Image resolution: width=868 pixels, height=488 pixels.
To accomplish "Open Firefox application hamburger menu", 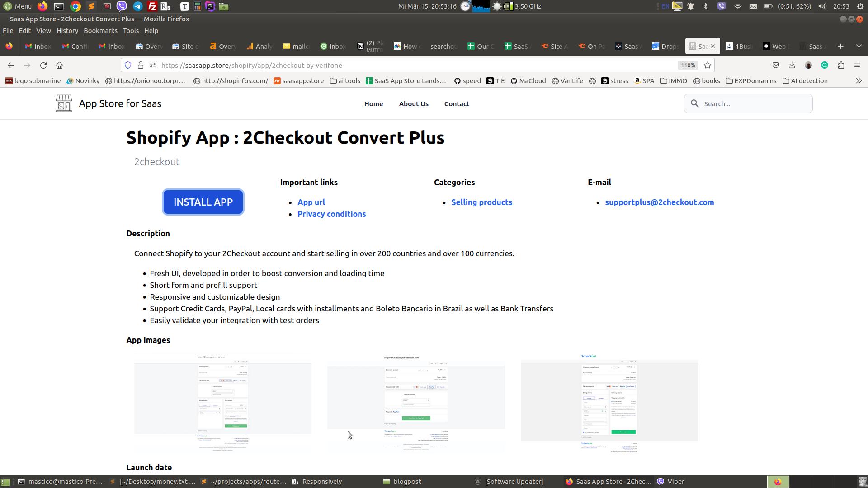I will [x=857, y=66].
